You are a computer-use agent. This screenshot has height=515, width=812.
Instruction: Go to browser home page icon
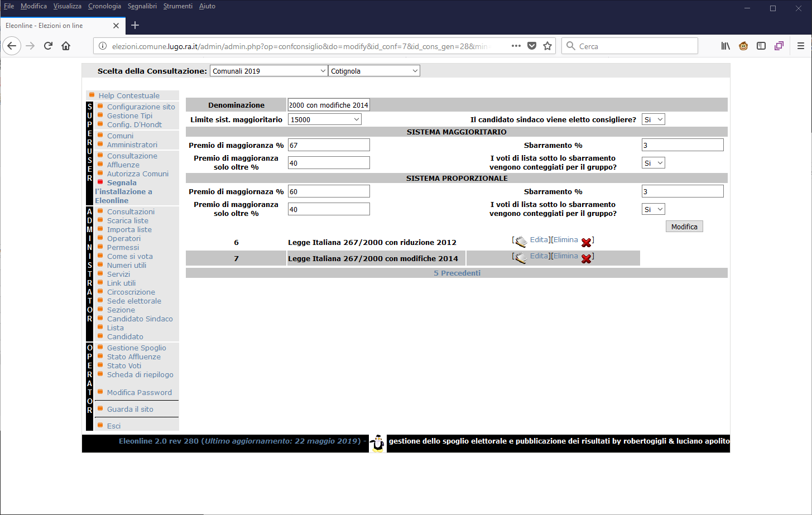pos(66,46)
